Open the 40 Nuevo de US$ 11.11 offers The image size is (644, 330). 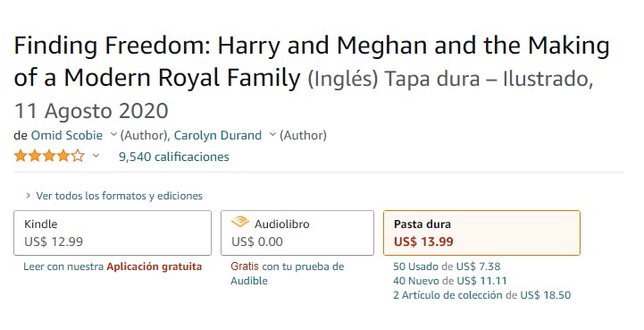point(450,281)
